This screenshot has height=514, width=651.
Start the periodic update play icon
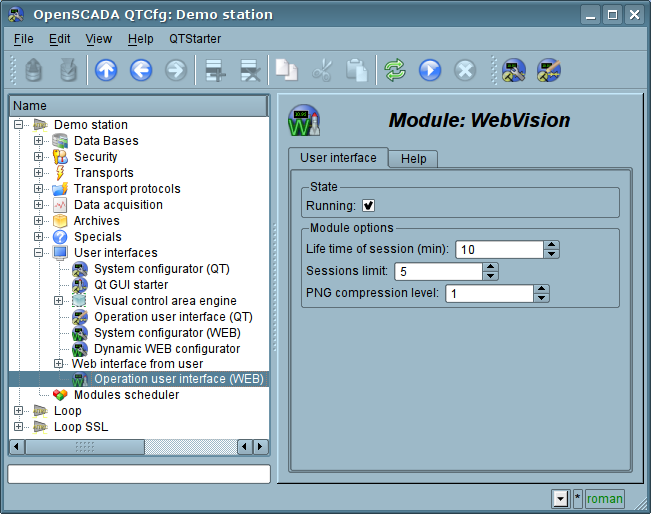click(x=430, y=70)
